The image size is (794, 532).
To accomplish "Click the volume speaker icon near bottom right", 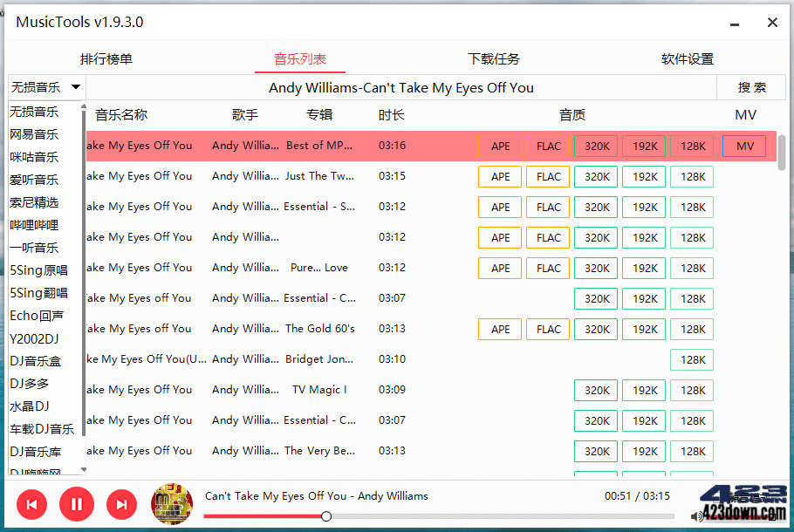I will coord(696,516).
